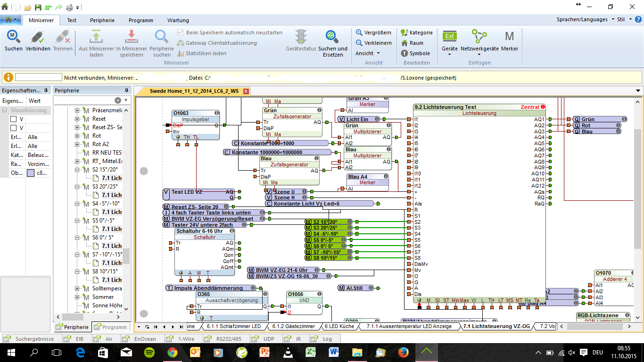Toggle 'Beim Speichern automatisch neustarten' checkbox

click(180, 33)
